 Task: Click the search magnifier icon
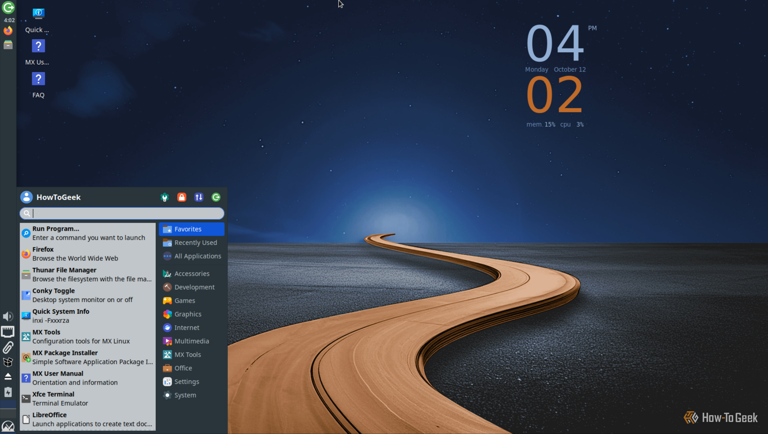pyautogui.click(x=27, y=213)
